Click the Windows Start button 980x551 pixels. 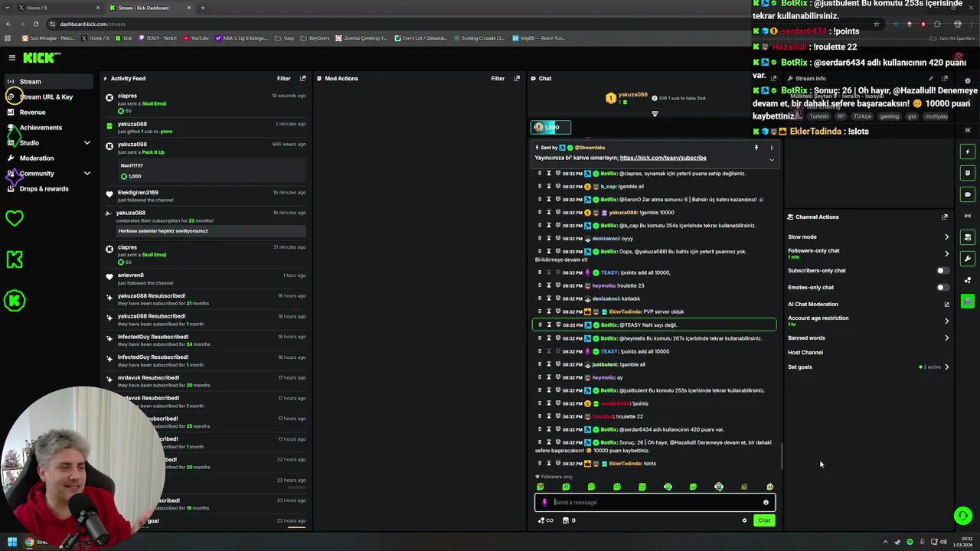[x=11, y=542]
